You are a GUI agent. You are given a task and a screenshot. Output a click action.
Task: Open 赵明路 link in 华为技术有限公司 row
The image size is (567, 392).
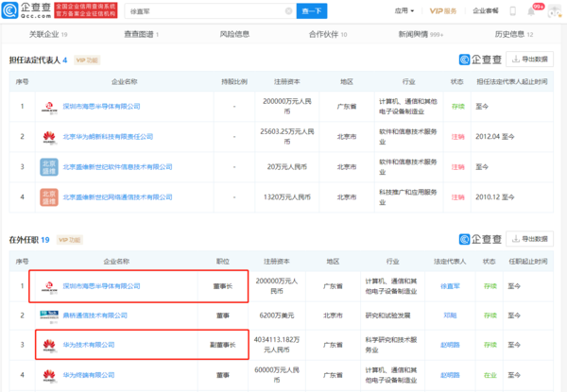450,345
